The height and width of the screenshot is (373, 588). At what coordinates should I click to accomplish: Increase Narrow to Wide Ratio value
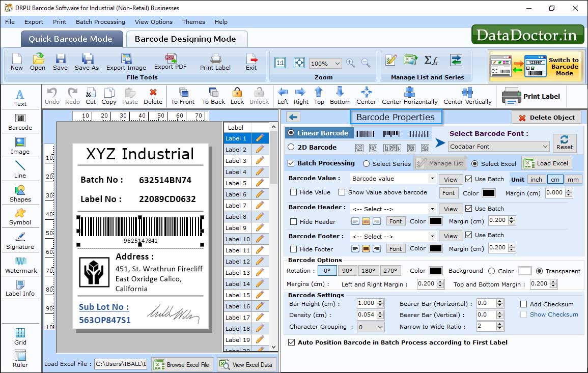500,324
